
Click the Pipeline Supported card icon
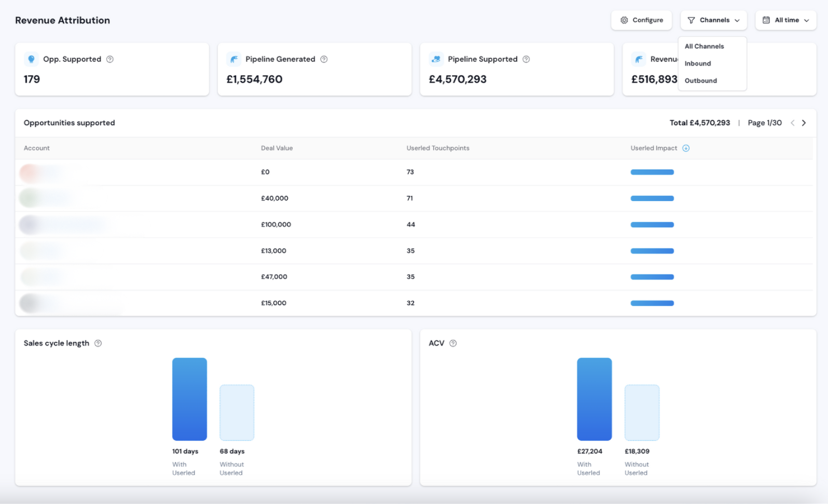(x=436, y=59)
